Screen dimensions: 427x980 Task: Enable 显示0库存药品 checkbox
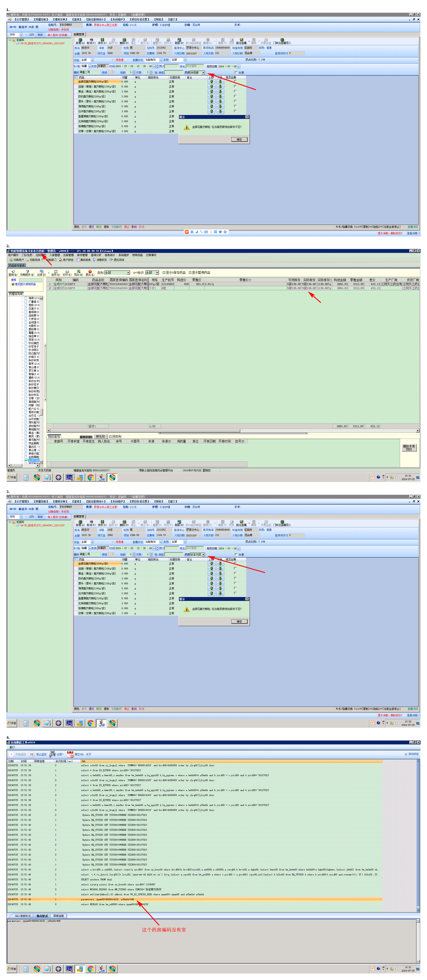point(164,273)
